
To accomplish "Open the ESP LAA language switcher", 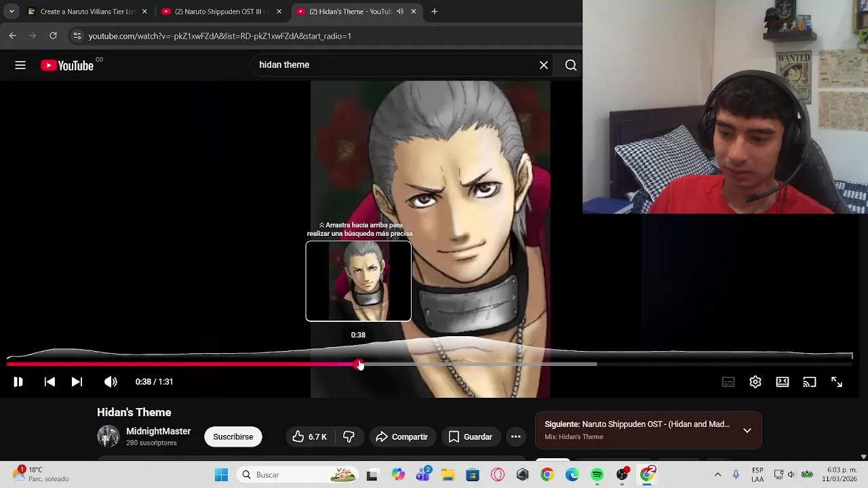I will coord(757,475).
